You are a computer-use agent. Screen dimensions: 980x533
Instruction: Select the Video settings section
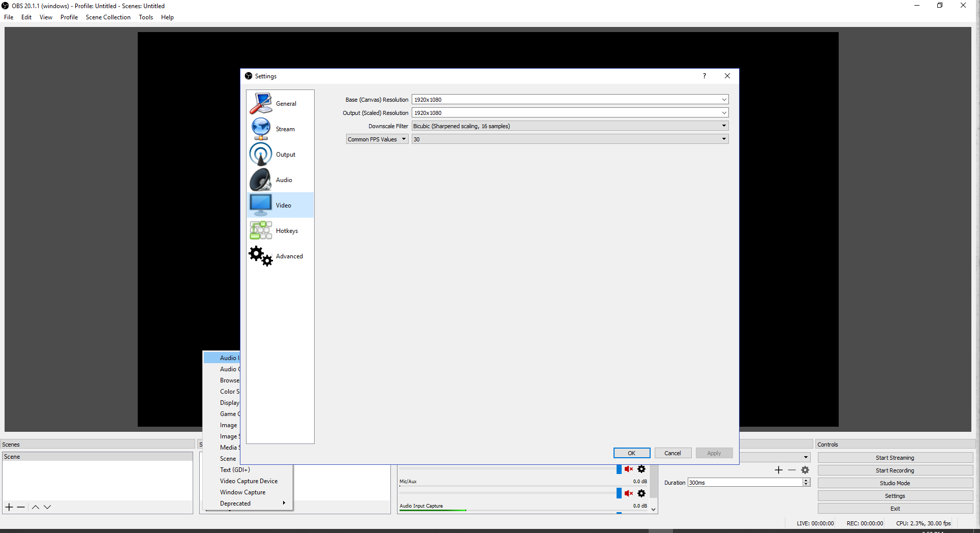(280, 205)
